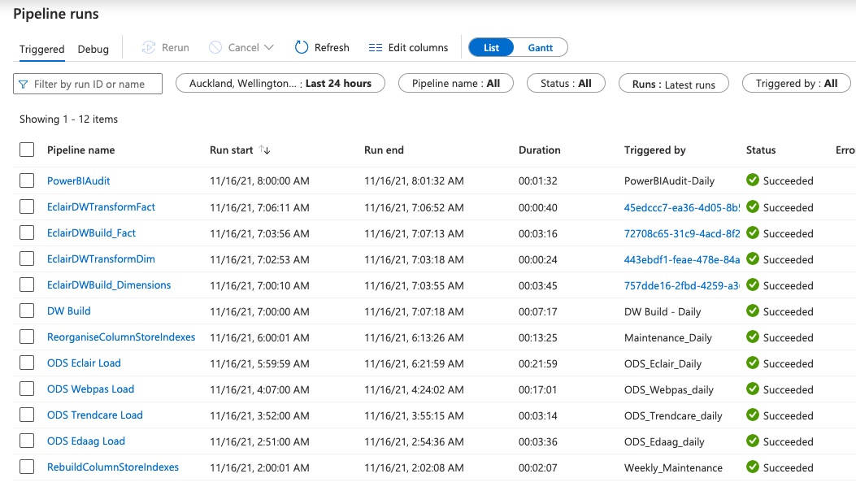The height and width of the screenshot is (504, 856).
Task: Click green checkmark on ODS Trendcare Load row
Action: (x=753, y=415)
